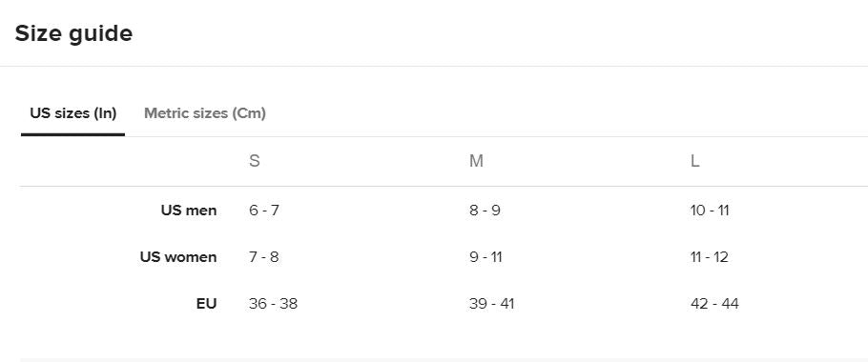
Task: Switch to the Metric sizes (Cm) tab
Action: [x=205, y=113]
